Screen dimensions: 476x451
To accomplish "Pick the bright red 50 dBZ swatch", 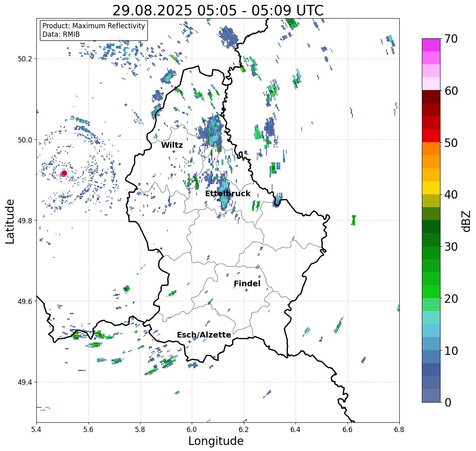I will (431, 136).
